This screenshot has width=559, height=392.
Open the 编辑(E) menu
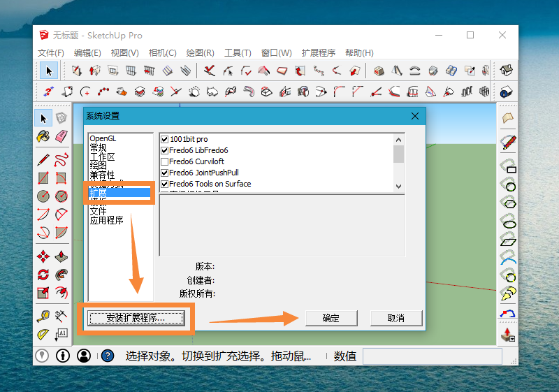(87, 53)
